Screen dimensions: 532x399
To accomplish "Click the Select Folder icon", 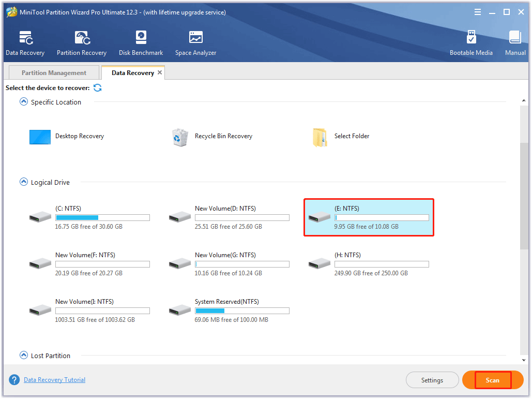I will click(x=320, y=137).
